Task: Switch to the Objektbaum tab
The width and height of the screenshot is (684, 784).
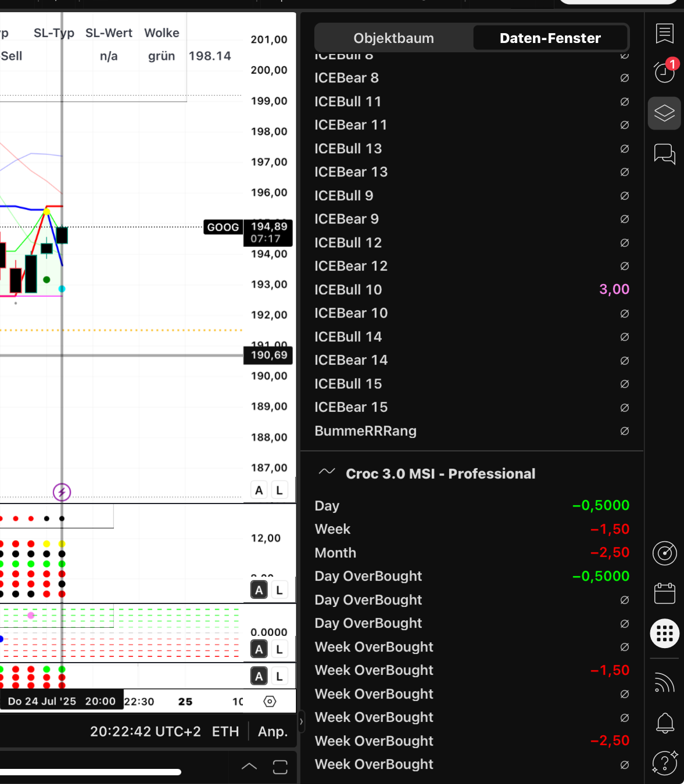Action: (x=393, y=38)
